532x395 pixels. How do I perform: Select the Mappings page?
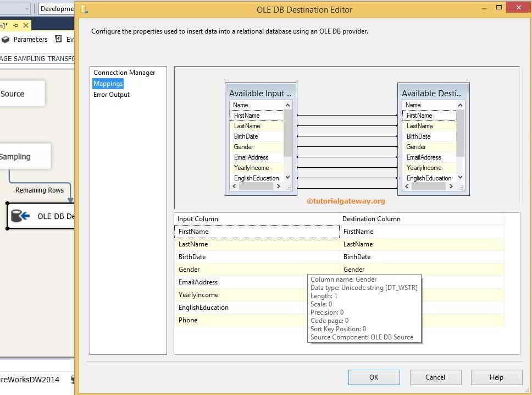click(x=108, y=83)
